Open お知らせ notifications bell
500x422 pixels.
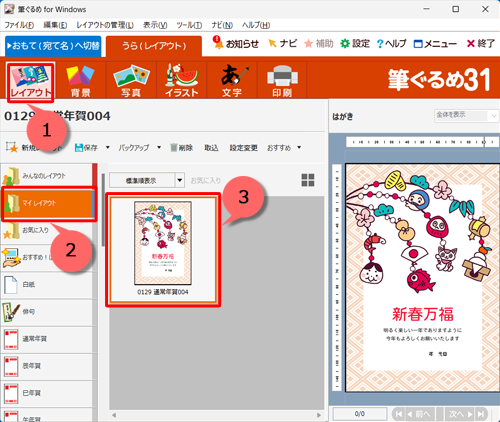point(236,43)
